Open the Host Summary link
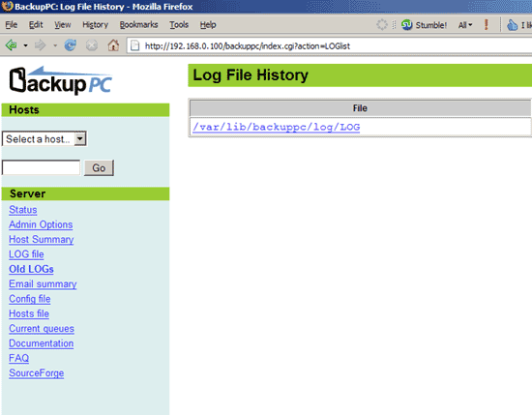 (41, 240)
